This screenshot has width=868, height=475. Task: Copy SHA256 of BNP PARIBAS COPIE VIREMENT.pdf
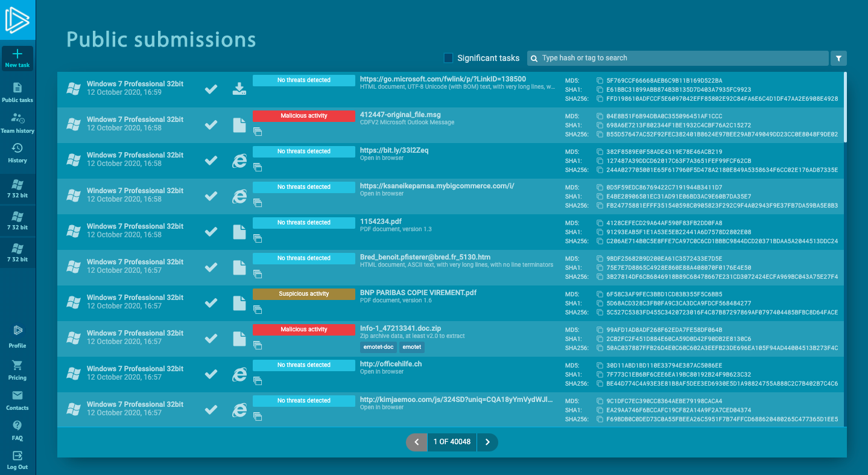coord(600,312)
